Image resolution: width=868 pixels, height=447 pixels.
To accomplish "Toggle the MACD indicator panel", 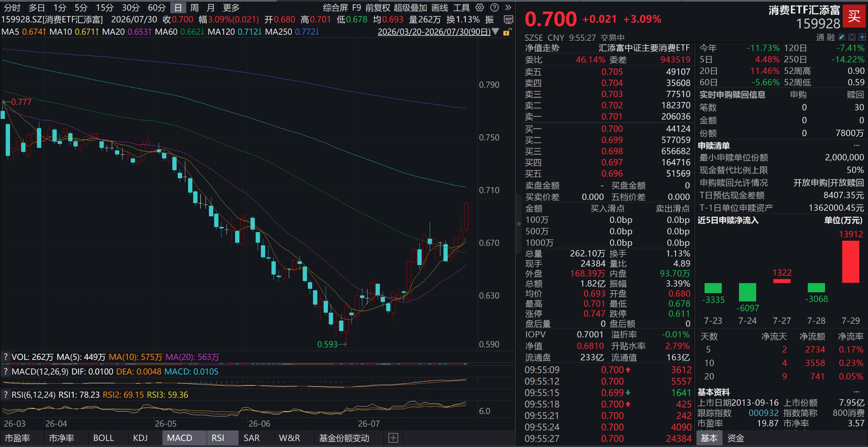I will 180,438.
